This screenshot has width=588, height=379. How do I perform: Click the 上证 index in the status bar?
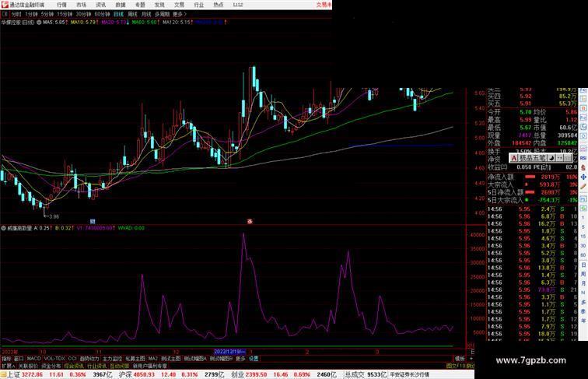13,374
